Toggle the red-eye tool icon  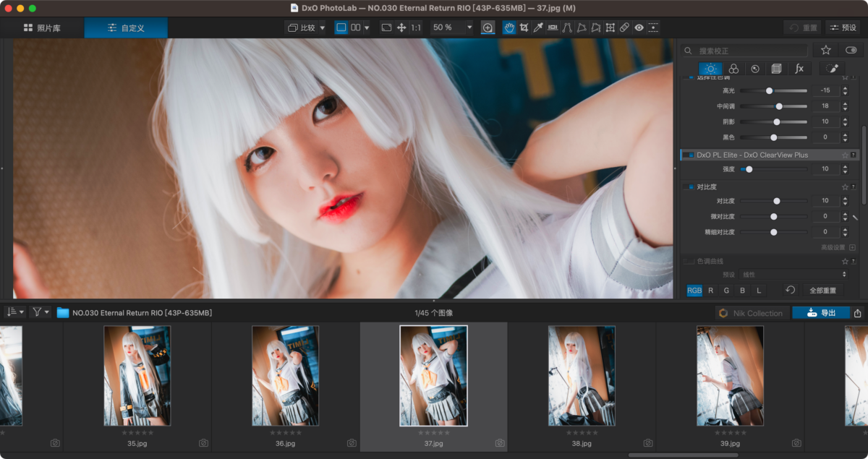[x=639, y=27]
